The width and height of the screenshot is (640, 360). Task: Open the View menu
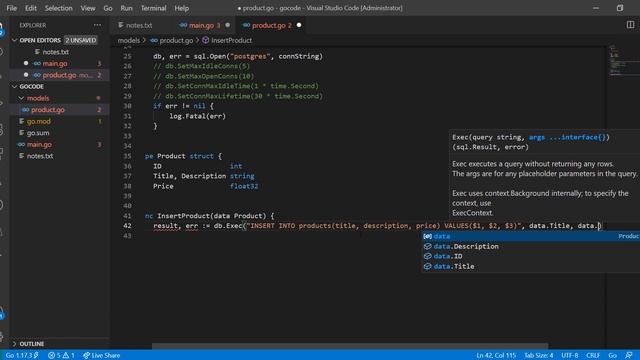pyautogui.click(x=88, y=8)
